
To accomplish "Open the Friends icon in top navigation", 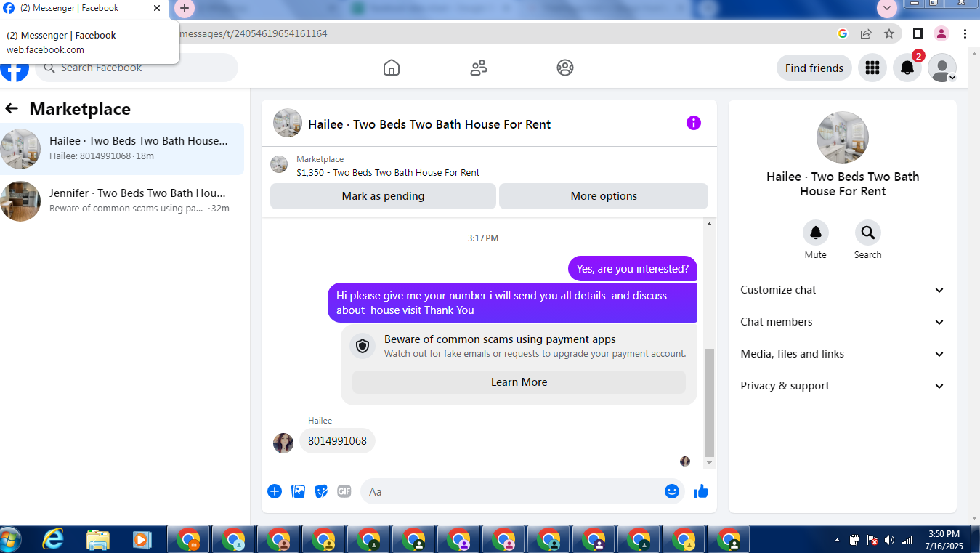I will (x=479, y=68).
